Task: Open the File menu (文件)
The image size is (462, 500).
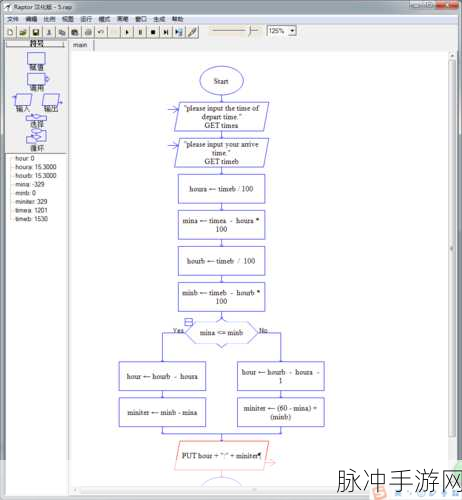Action: 13,19
